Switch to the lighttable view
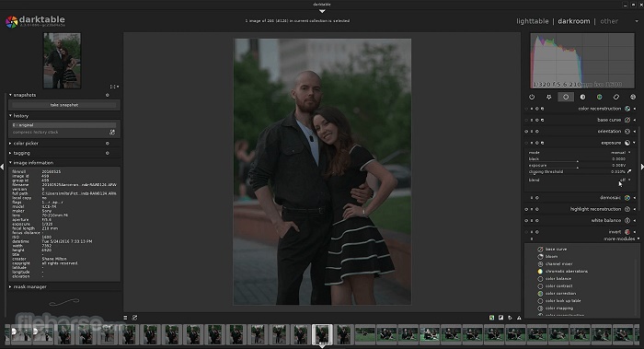The width and height of the screenshot is (644, 349). pyautogui.click(x=533, y=21)
